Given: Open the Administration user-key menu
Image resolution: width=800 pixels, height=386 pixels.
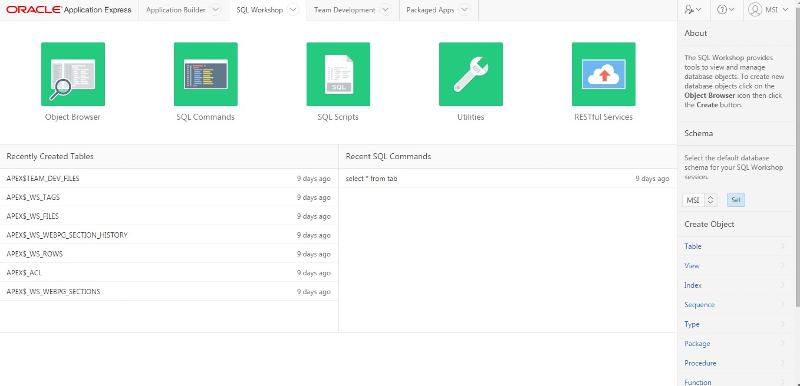Looking at the screenshot, I should [694, 10].
